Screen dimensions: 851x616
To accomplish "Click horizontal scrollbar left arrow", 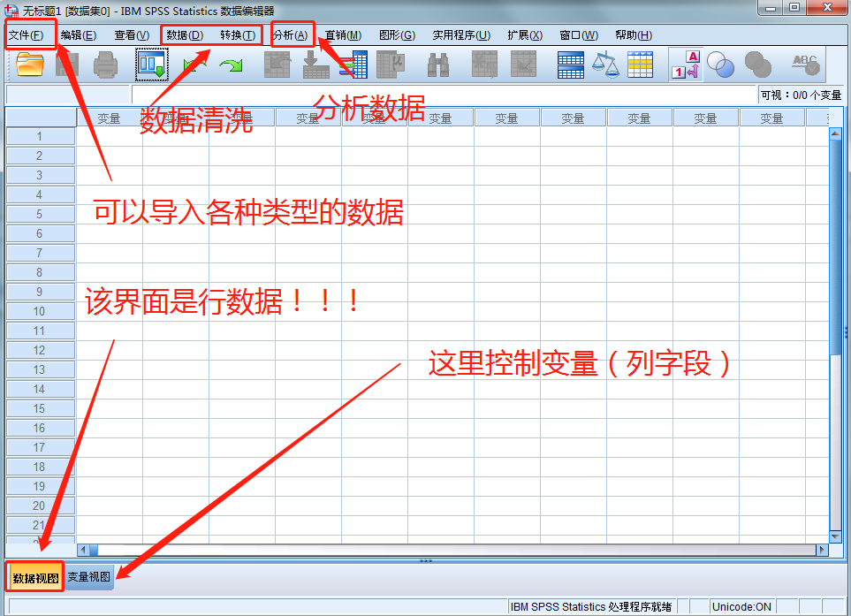I will 83,550.
